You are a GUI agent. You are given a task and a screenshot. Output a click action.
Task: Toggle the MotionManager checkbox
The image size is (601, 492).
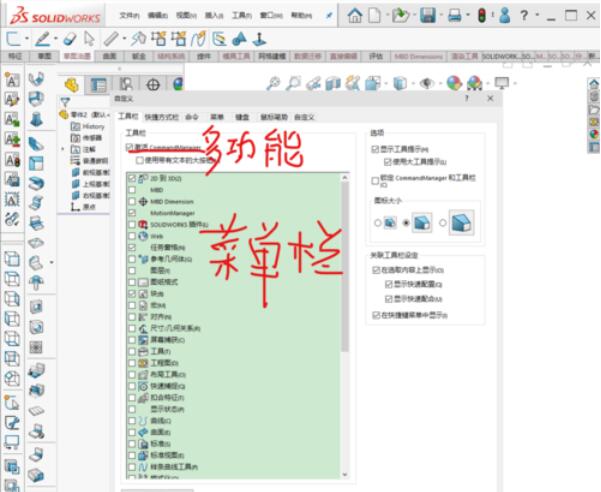pyautogui.click(x=132, y=213)
